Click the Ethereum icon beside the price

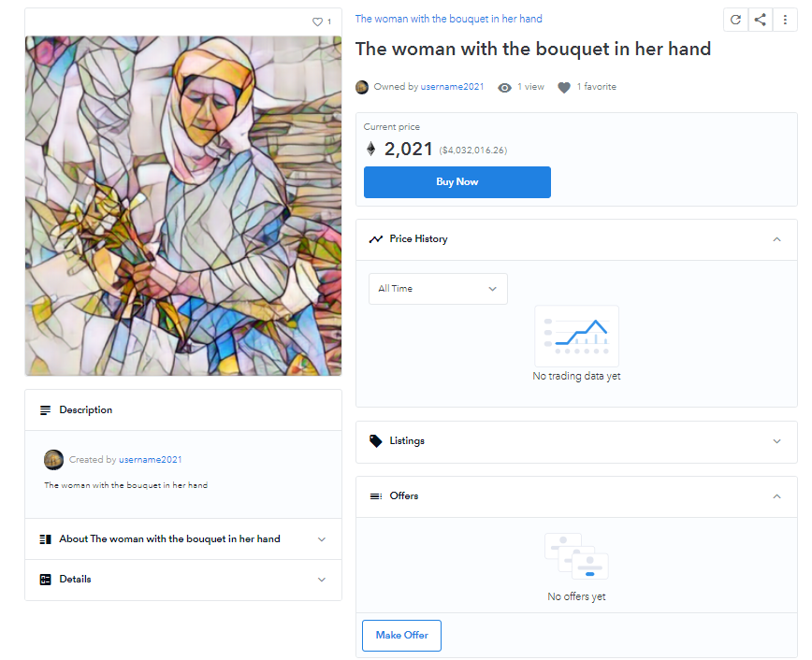370,149
